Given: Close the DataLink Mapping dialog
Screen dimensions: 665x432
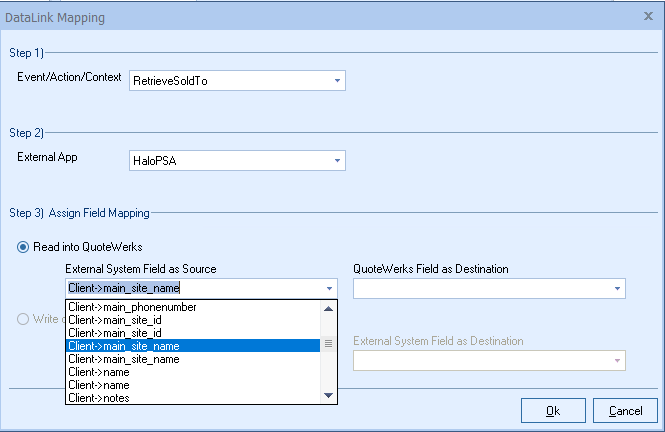Looking at the screenshot, I should click(x=647, y=16).
